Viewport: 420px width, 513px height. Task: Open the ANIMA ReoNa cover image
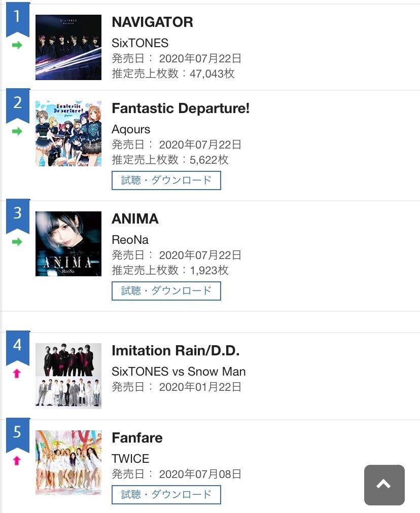tap(68, 244)
